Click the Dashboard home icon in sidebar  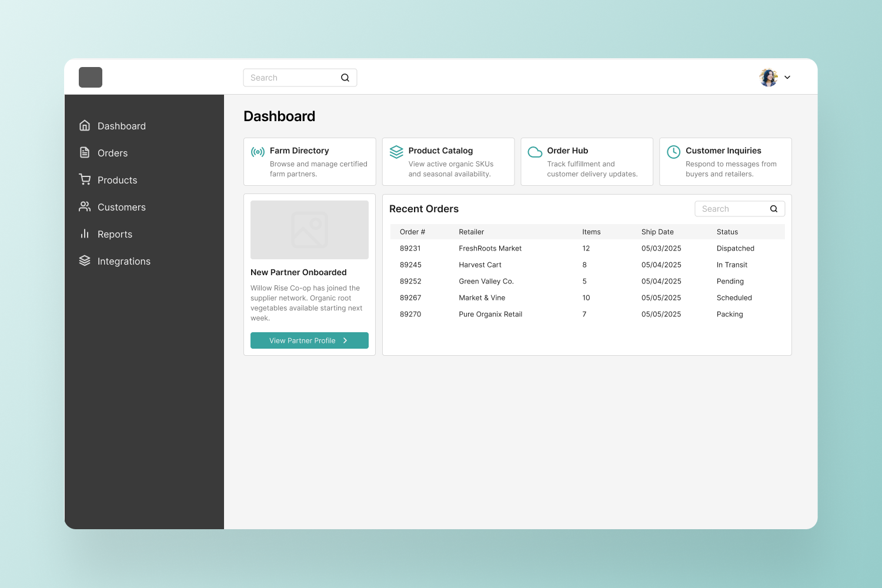click(85, 125)
